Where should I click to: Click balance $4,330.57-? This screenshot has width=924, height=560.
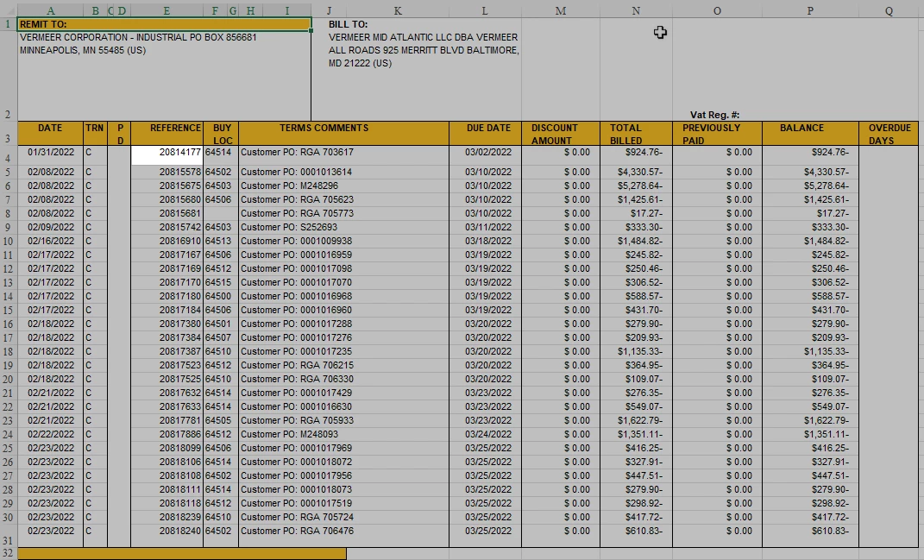coord(810,172)
